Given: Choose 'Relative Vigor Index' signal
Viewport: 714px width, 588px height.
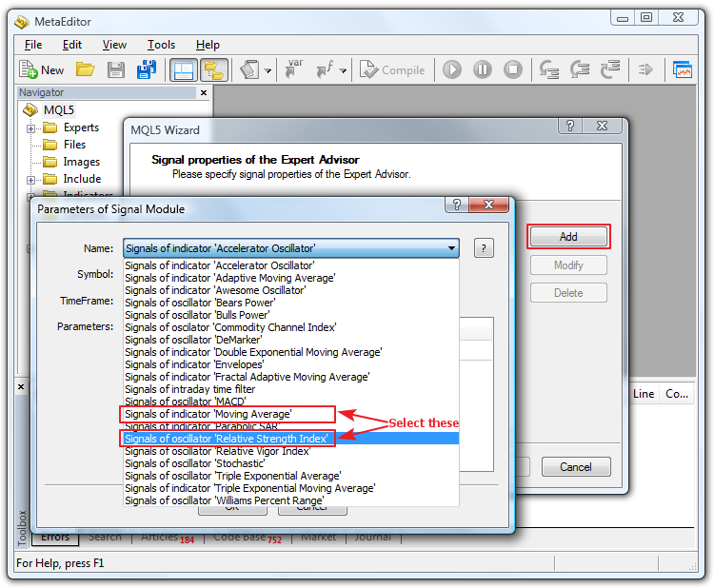Looking at the screenshot, I should (291, 451).
